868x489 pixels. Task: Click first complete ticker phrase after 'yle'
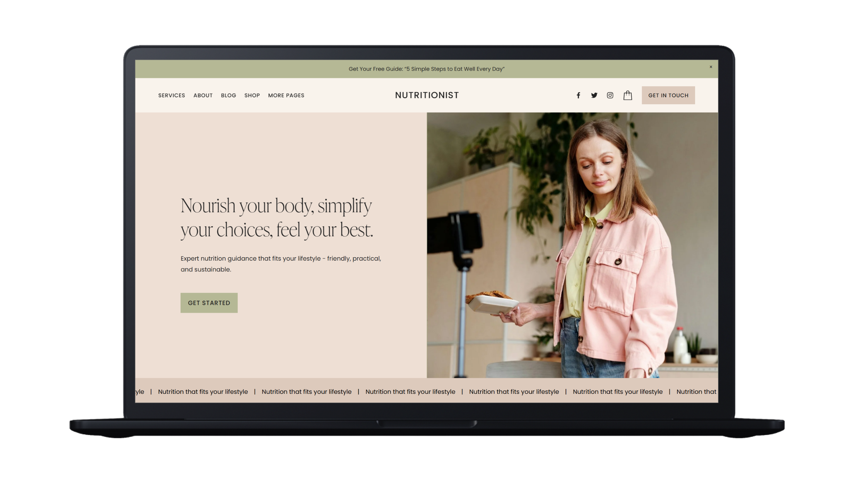203,392
